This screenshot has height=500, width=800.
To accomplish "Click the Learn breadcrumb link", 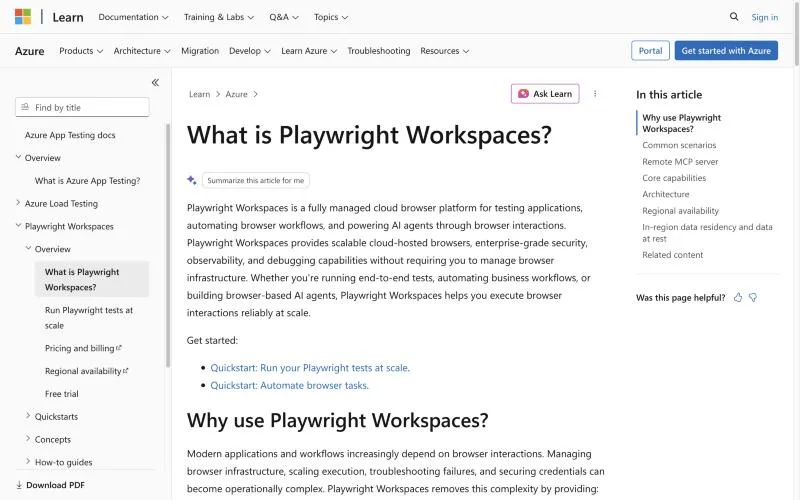I will pyautogui.click(x=199, y=94).
